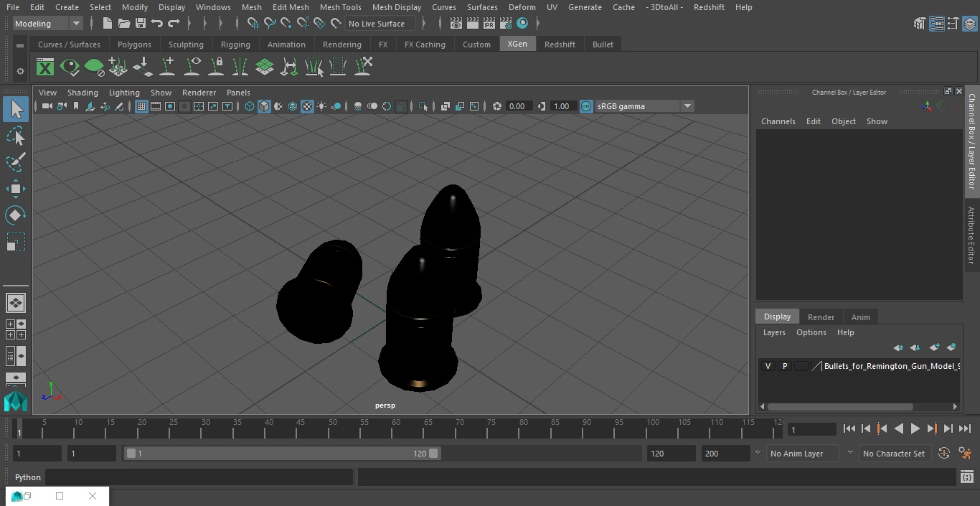Click the No Live Surface field

(x=380, y=24)
